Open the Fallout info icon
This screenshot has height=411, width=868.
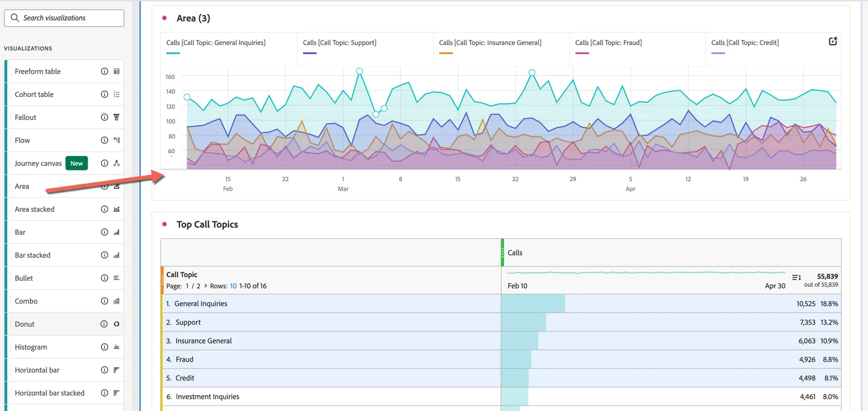104,117
